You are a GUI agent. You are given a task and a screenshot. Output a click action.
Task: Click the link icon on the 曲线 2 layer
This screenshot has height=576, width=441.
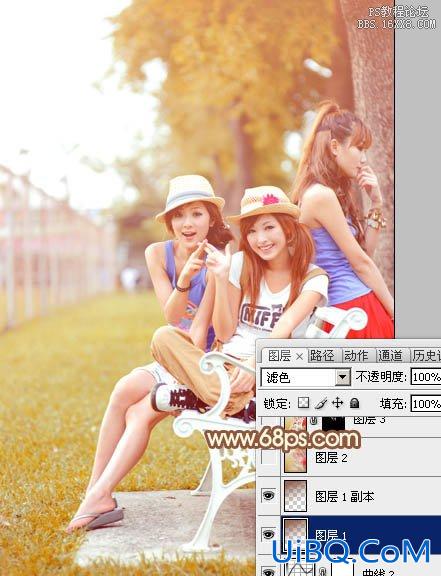tap(323, 571)
